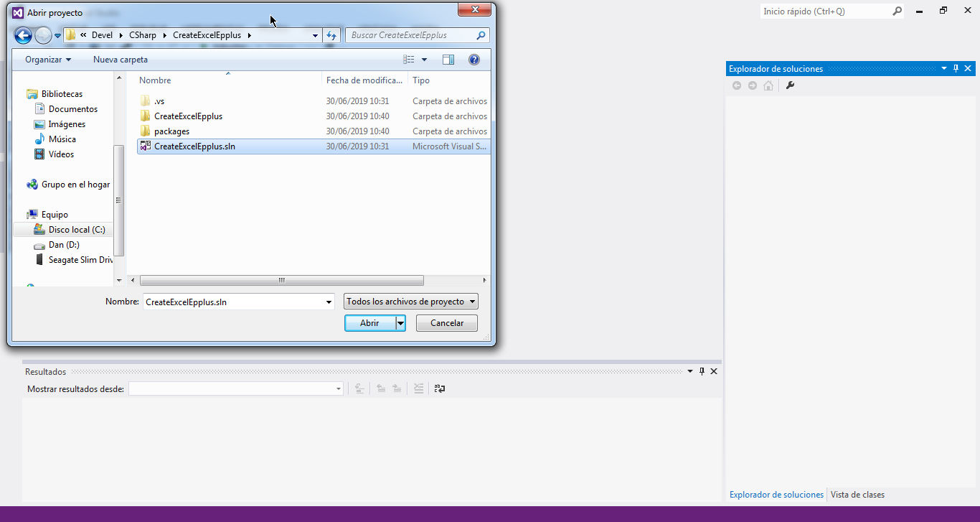Pin the Explorador de soluciones panel
Viewport: 980px width, 522px height.
(x=956, y=69)
